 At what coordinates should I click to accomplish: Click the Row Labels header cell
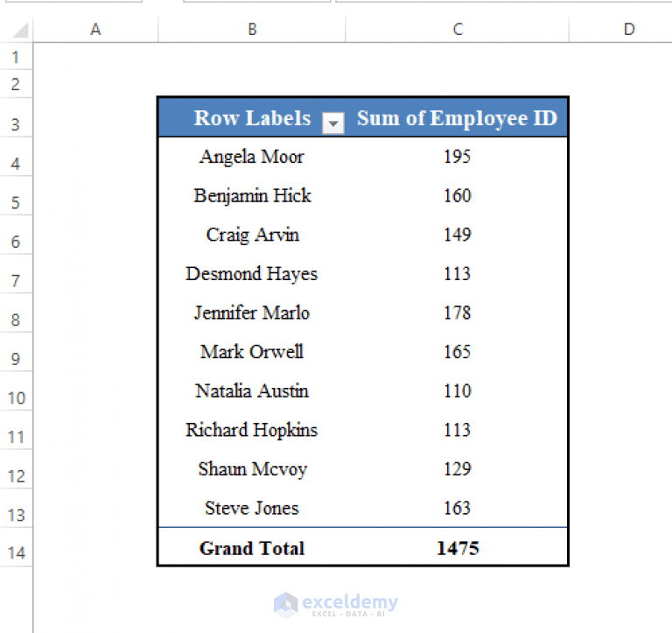[x=252, y=118]
